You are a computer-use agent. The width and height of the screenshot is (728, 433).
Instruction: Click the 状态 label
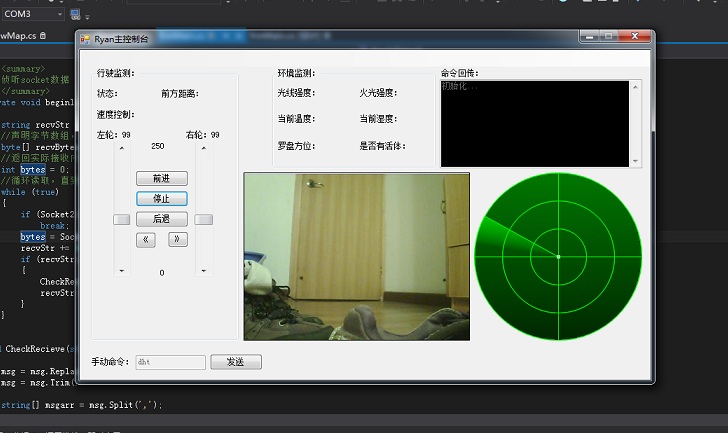point(107,94)
